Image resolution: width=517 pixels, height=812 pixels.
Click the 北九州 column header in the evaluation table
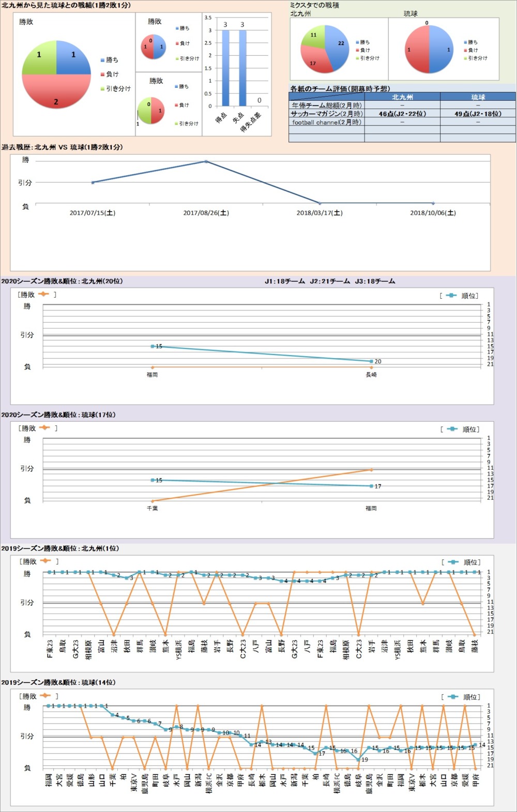pyautogui.click(x=402, y=97)
